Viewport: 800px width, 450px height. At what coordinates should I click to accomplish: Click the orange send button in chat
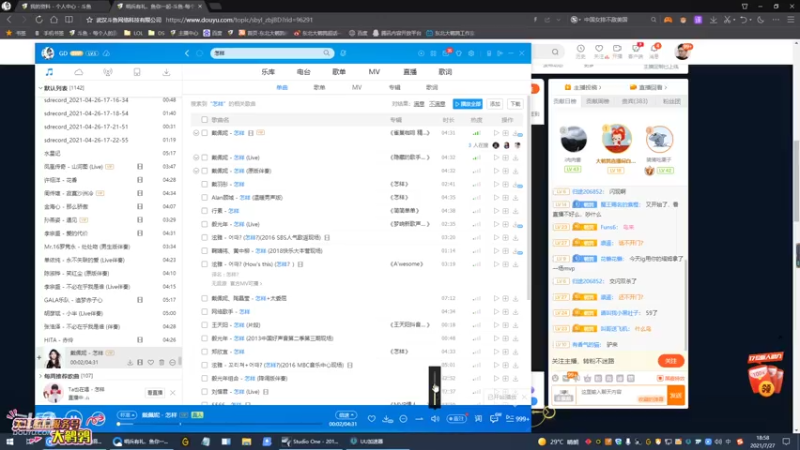[676, 396]
